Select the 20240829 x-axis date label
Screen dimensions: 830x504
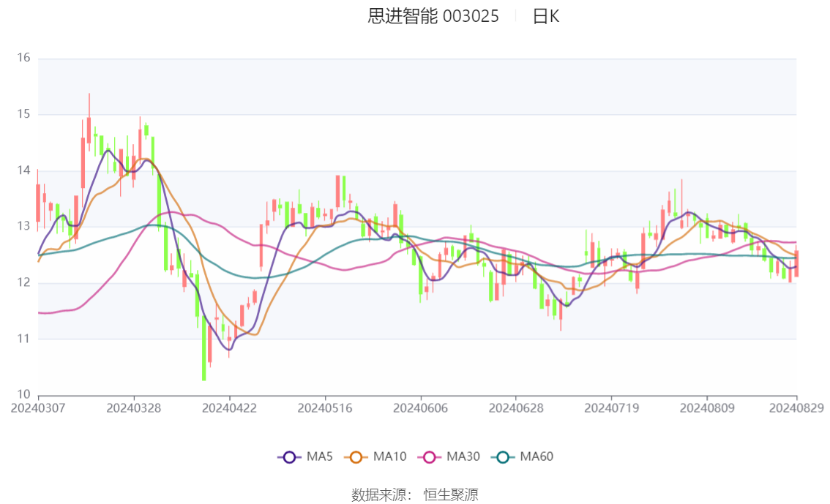click(x=796, y=408)
